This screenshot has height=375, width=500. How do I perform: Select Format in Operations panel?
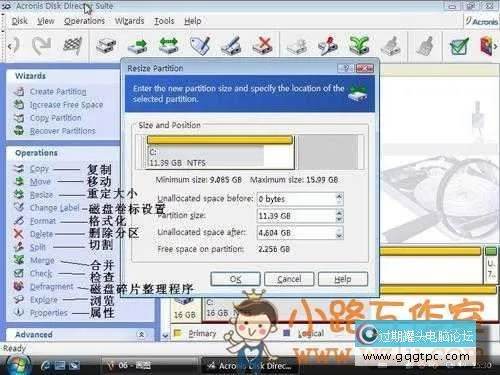point(43,221)
